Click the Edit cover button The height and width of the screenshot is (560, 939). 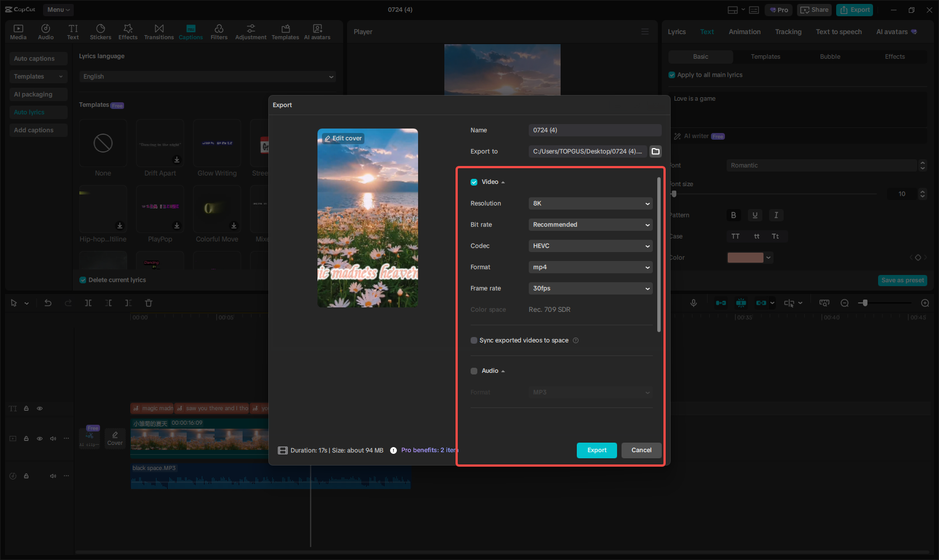342,137
